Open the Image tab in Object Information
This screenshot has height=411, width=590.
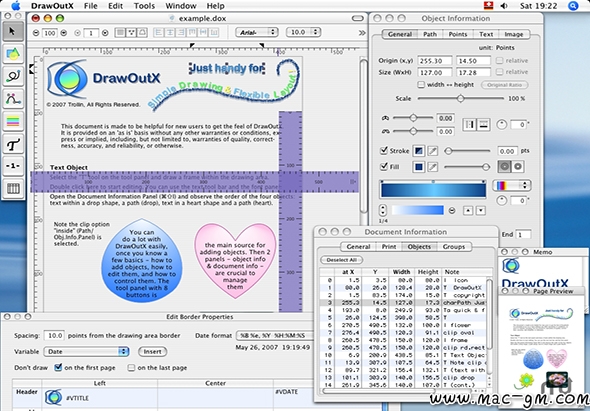click(514, 34)
